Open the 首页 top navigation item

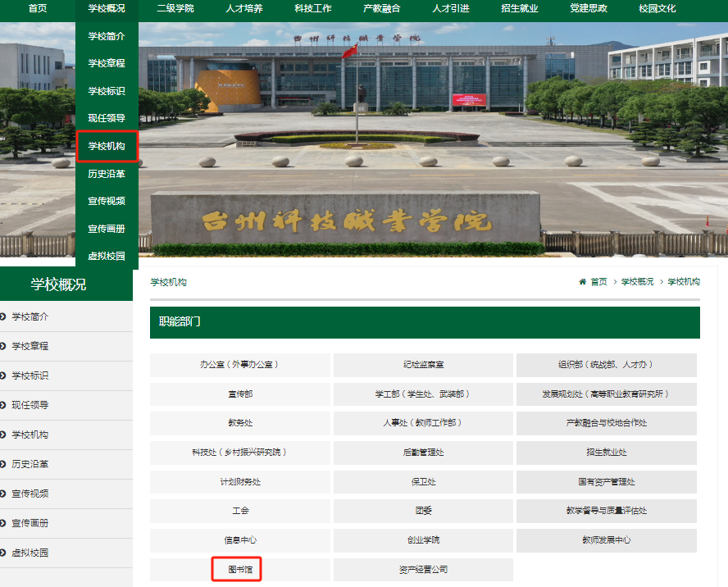tap(38, 8)
